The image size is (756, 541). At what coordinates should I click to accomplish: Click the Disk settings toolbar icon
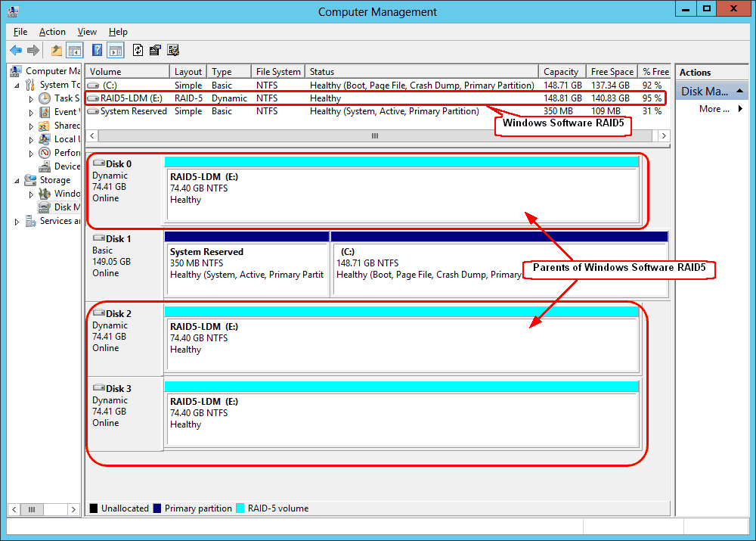tap(173, 50)
